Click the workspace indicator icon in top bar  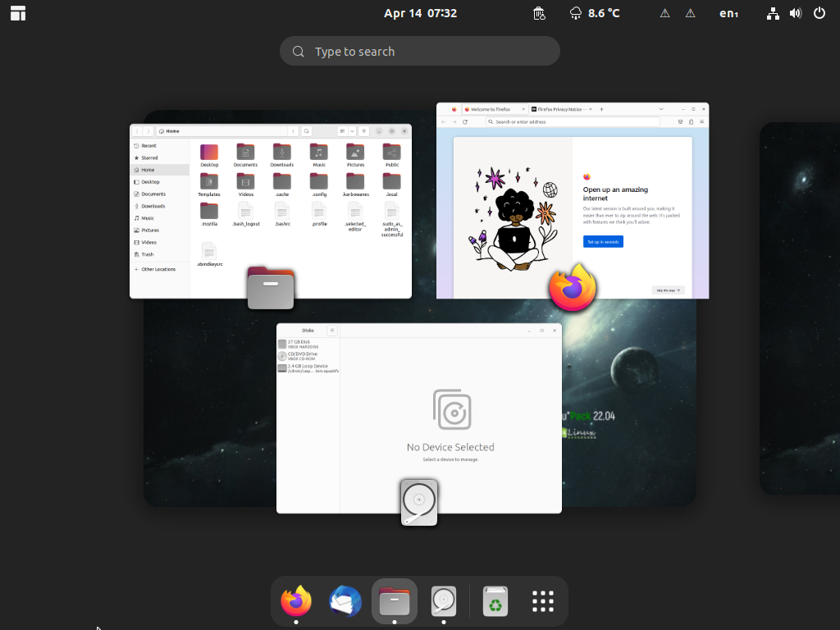pos(18,13)
